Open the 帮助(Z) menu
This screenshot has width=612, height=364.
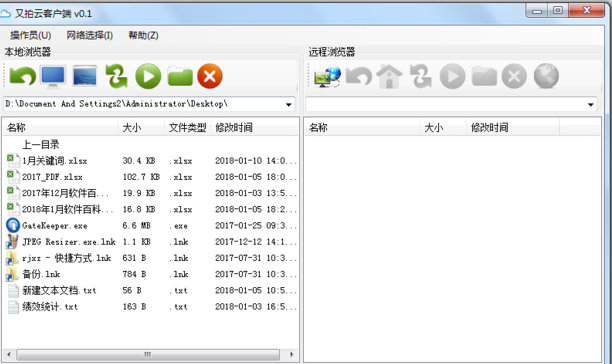click(143, 36)
